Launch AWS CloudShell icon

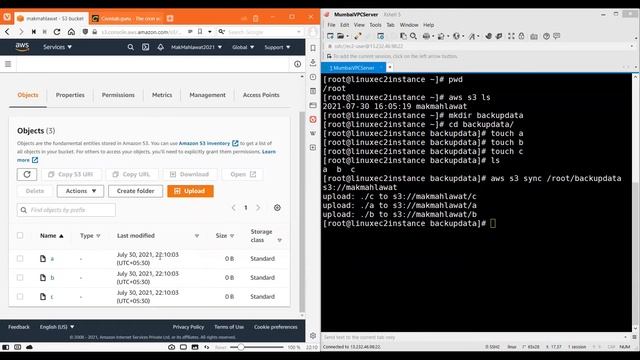coord(145,47)
